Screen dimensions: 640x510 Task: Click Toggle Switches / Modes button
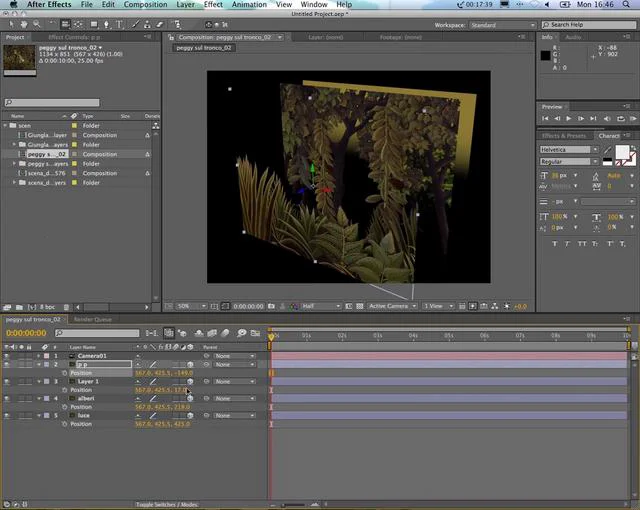coord(167,505)
